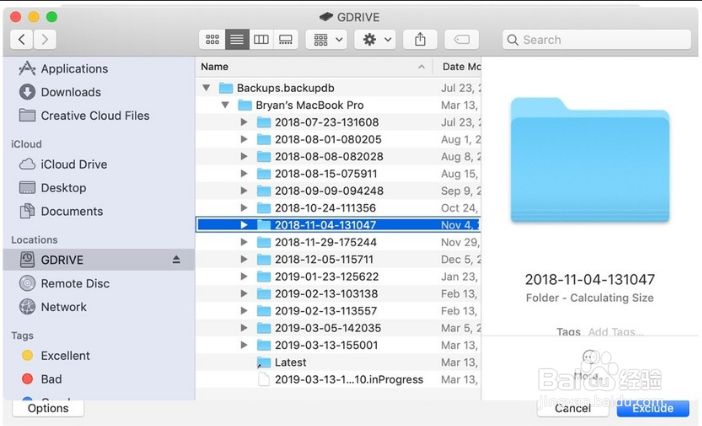702x426 pixels.
Task: Select GDRIVE in sidebar Locations
Action: 98,260
